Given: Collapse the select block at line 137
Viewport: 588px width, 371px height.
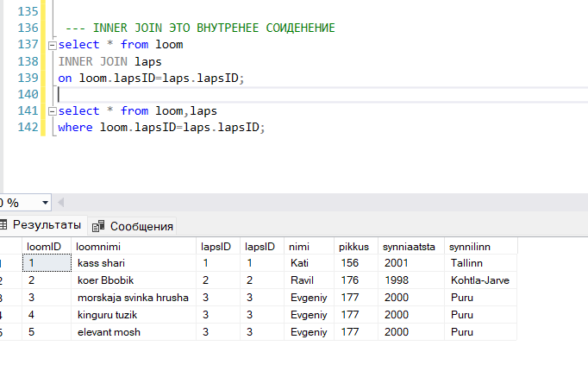Looking at the screenshot, I should tap(53, 46).
